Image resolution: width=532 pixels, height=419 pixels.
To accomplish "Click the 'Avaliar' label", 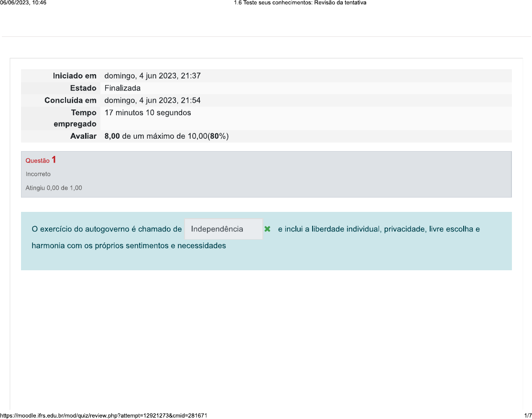I will [x=83, y=136].
